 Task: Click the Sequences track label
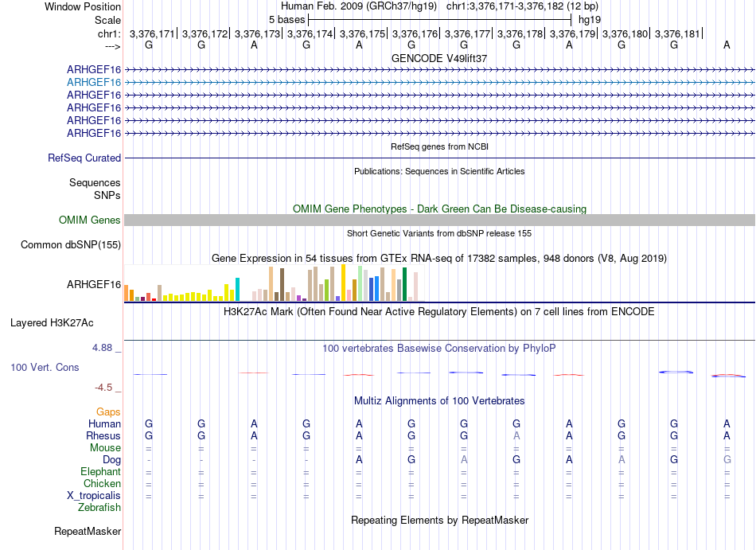95,183
